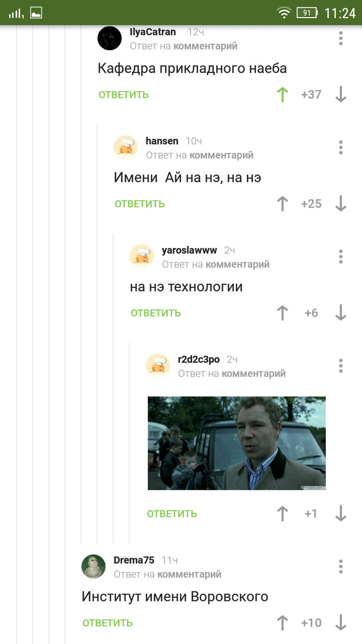Image resolution: width=362 pixels, height=644 pixels.
Task: Tap ОТВЕТИТЬ under hansen's comment
Action: click(140, 204)
